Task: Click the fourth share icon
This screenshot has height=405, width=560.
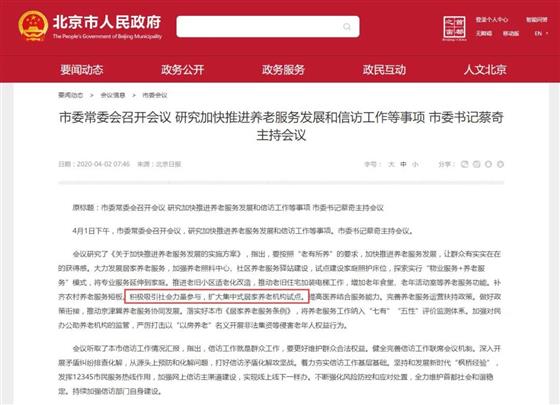Action: pos(500,164)
